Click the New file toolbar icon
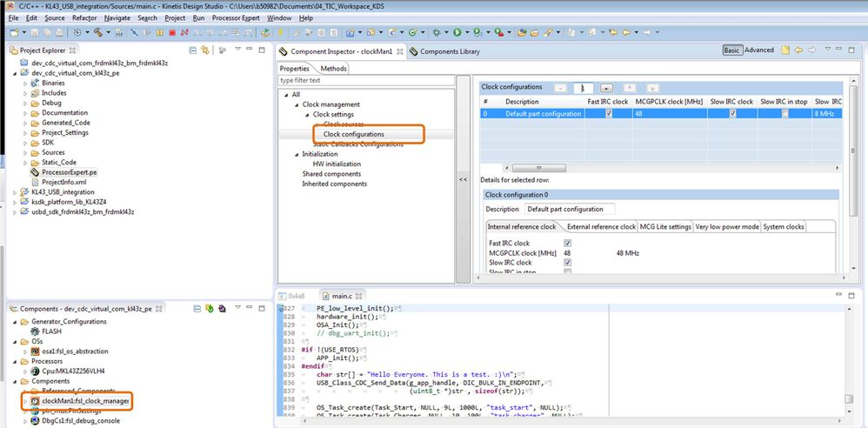 pyautogui.click(x=14, y=33)
